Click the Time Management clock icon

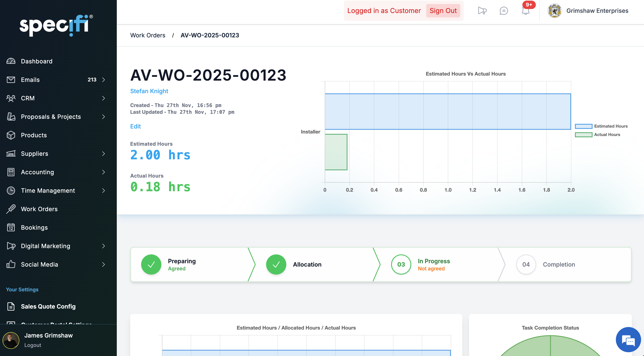point(11,191)
